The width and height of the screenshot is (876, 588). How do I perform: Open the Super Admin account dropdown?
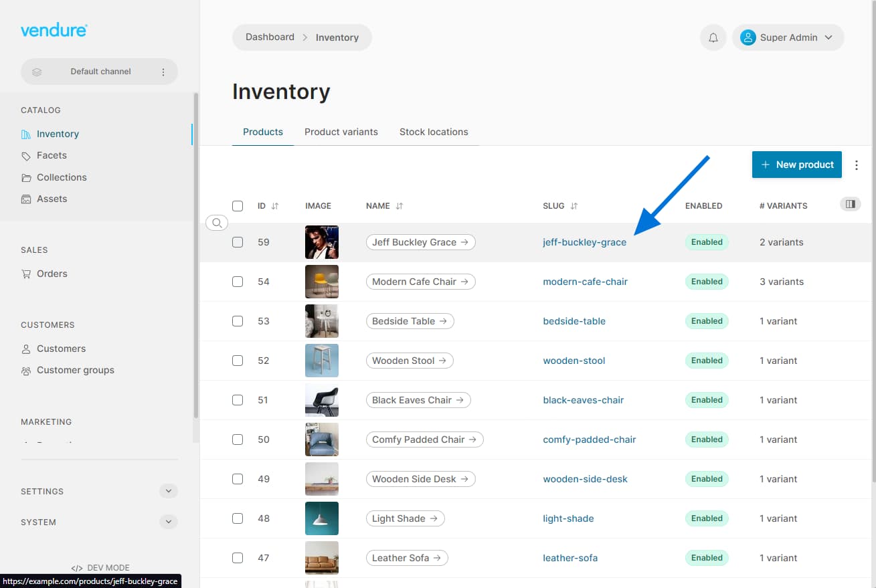[788, 37]
